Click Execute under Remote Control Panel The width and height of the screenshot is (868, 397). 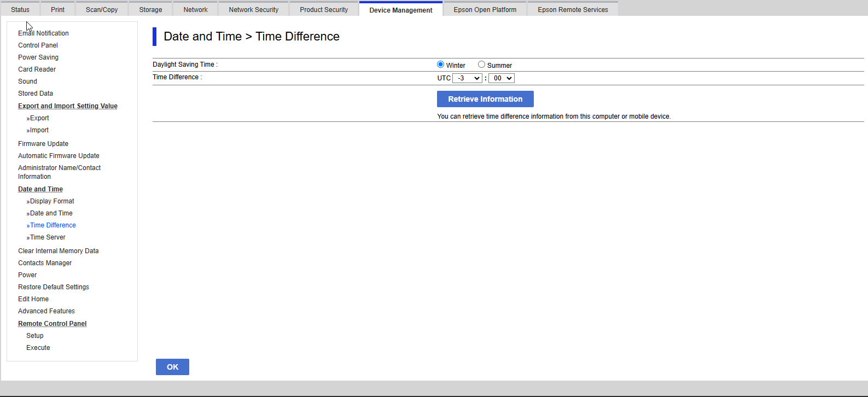[x=38, y=348]
